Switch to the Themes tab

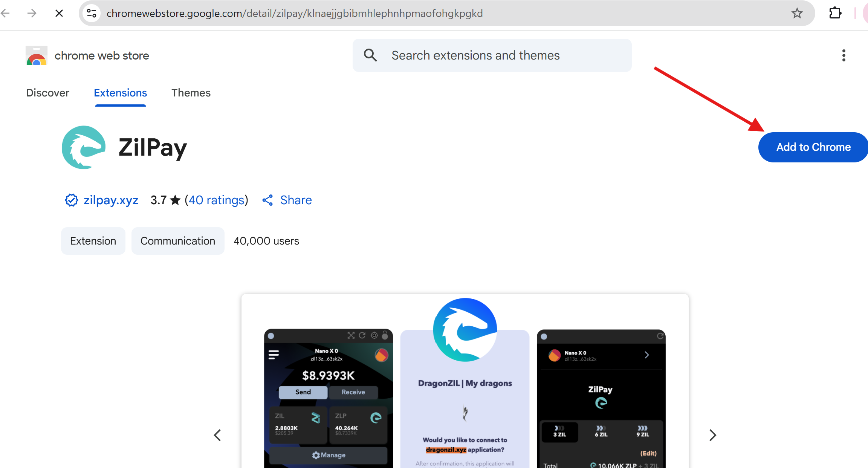pos(191,93)
